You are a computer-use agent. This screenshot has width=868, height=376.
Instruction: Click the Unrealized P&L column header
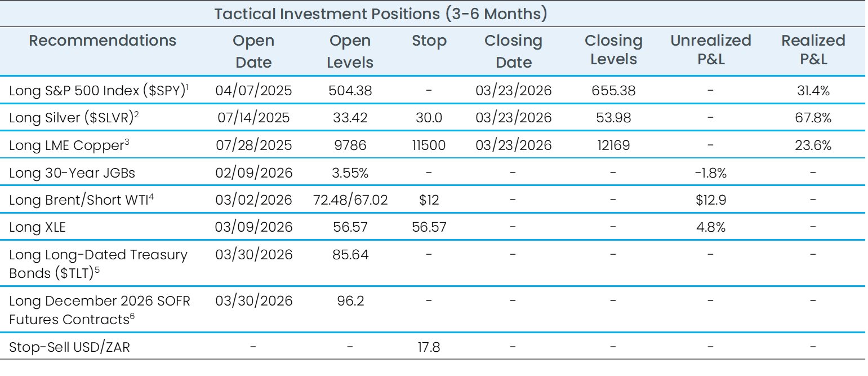(x=710, y=50)
